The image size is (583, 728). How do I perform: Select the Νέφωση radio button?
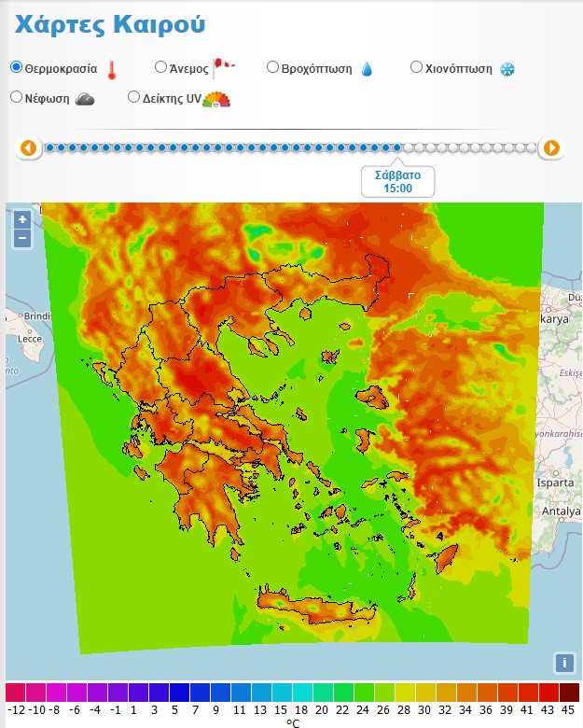[x=16, y=97]
